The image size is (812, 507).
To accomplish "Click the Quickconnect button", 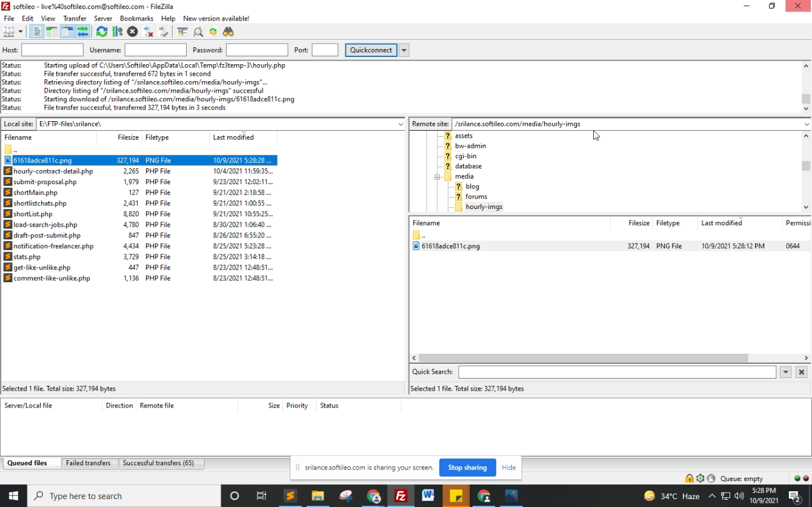I will 371,50.
